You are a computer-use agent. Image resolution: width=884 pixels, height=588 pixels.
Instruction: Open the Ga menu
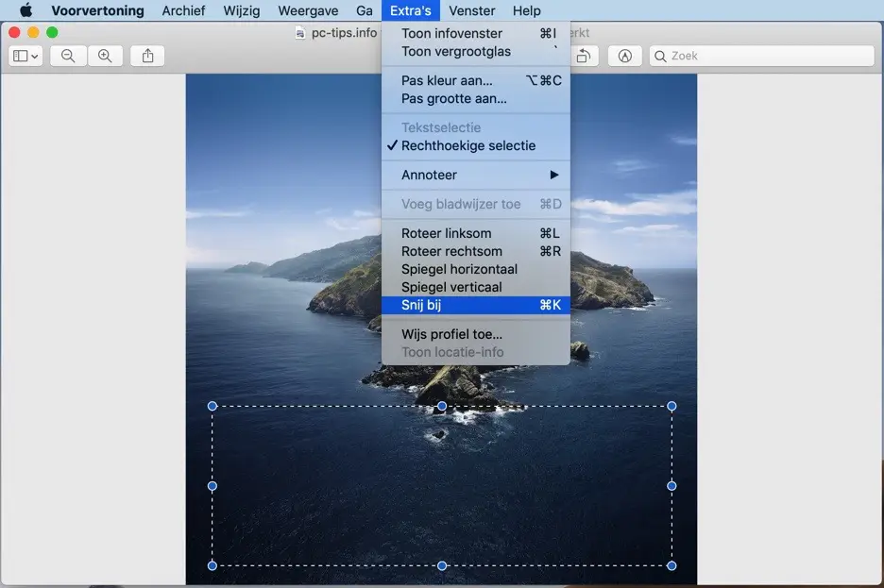point(365,10)
